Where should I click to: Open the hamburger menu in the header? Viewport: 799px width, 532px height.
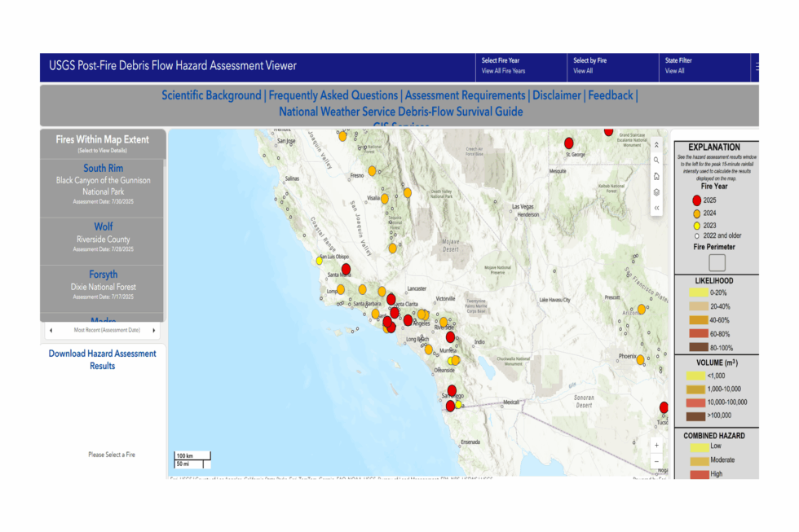coord(757,66)
